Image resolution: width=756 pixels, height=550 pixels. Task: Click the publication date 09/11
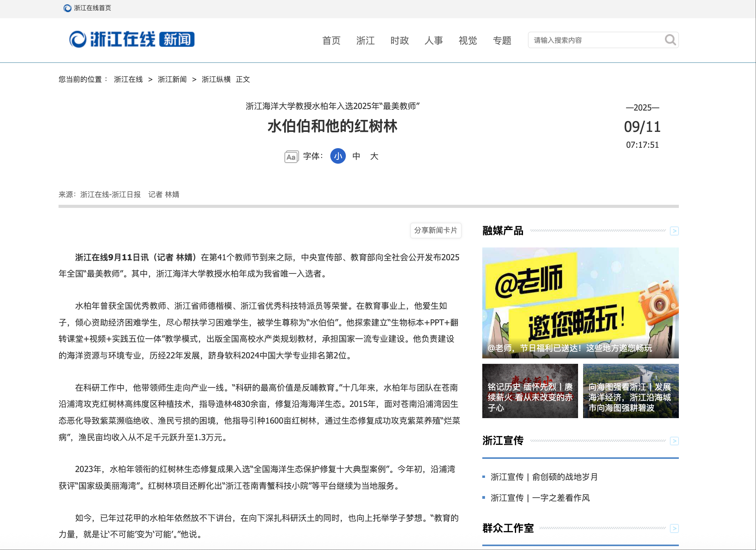coord(642,127)
